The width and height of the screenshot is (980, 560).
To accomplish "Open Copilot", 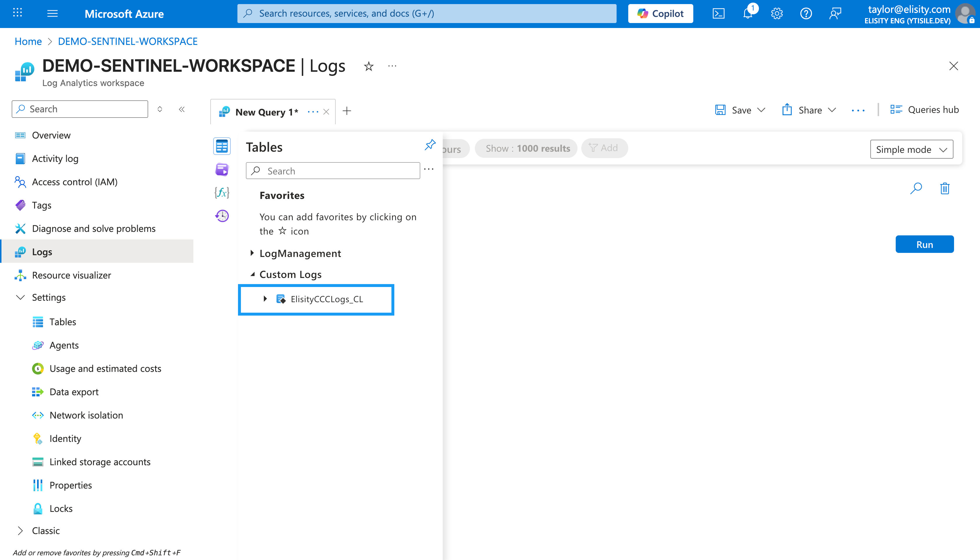I will 660,13.
